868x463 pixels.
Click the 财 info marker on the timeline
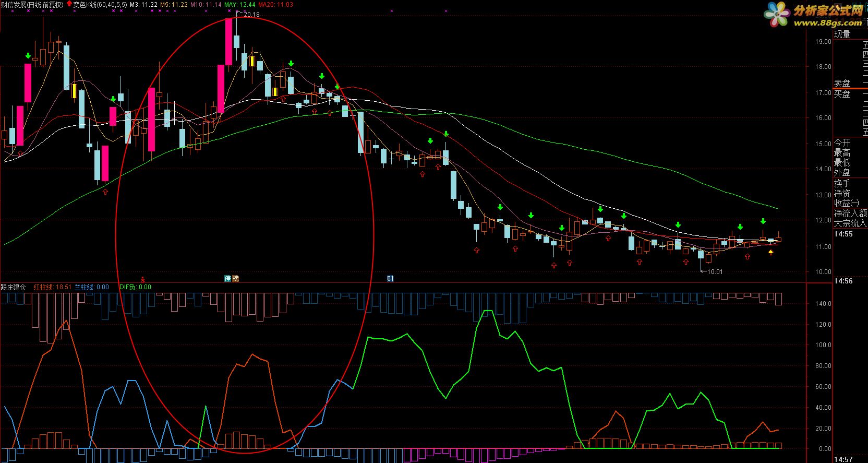(x=390, y=278)
